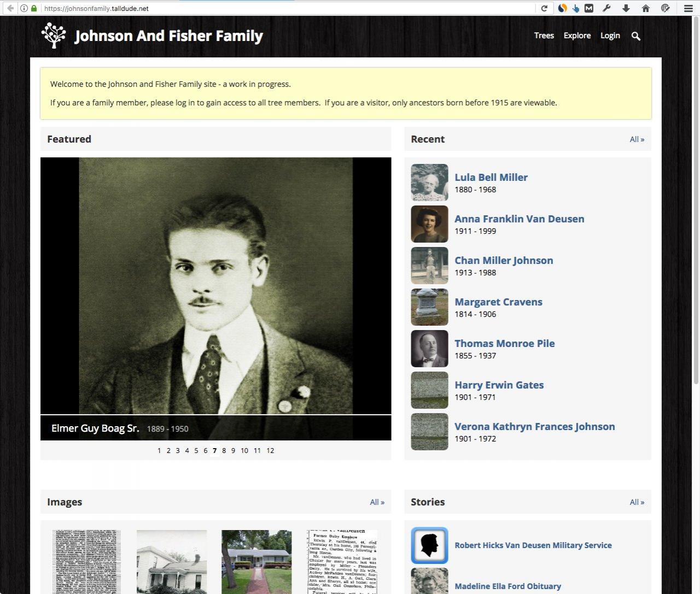The width and height of the screenshot is (700, 594).
Task: Read Robert Hicks Van Deusen Military Service story
Action: point(533,545)
